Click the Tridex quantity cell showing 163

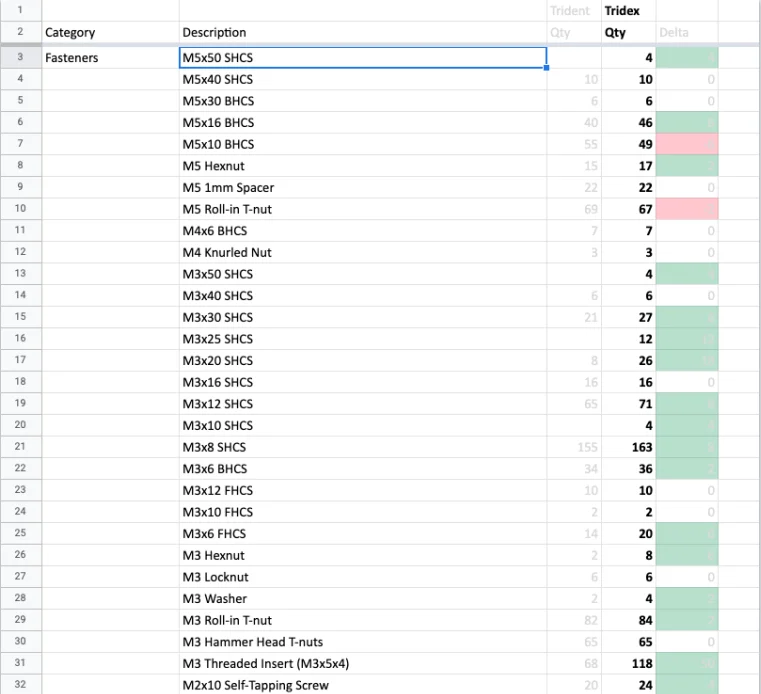[x=627, y=447]
